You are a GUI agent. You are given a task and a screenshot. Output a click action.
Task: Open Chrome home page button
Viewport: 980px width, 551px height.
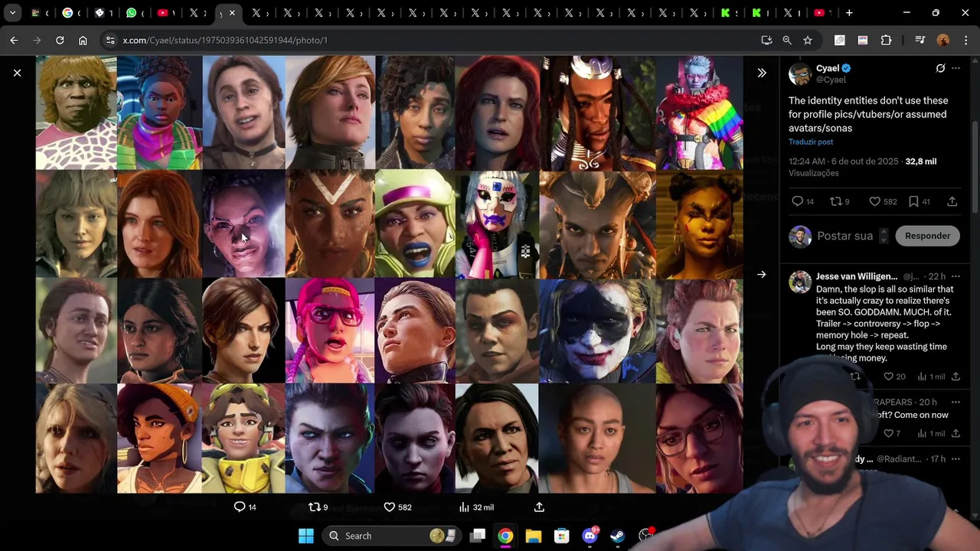point(83,40)
